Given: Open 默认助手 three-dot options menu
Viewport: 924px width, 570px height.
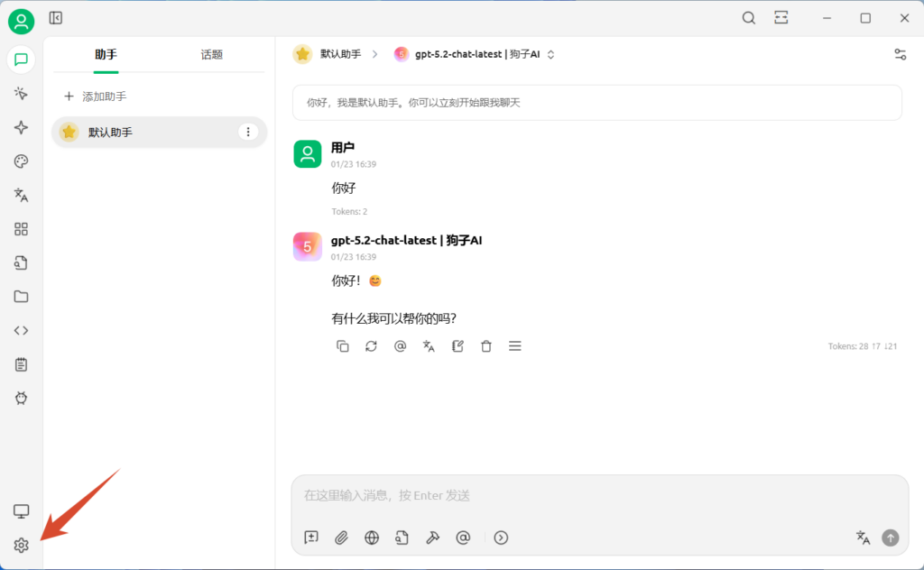Looking at the screenshot, I should coord(248,132).
